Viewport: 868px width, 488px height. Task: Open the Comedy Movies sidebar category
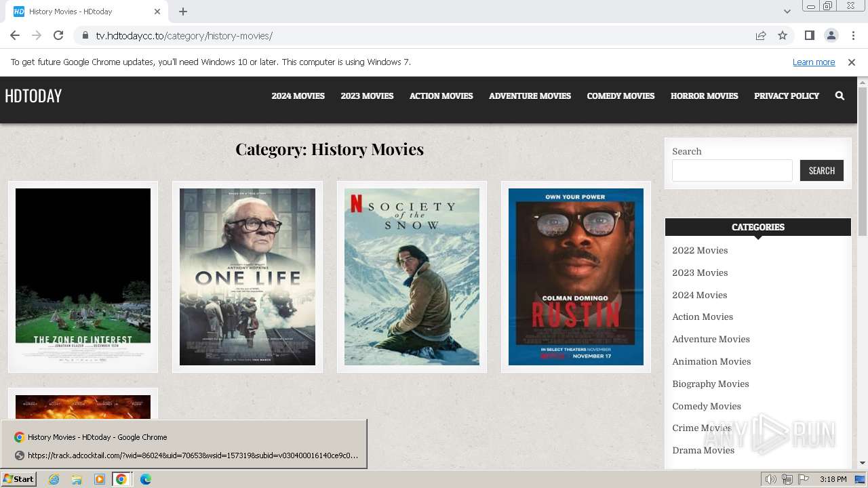(x=707, y=406)
